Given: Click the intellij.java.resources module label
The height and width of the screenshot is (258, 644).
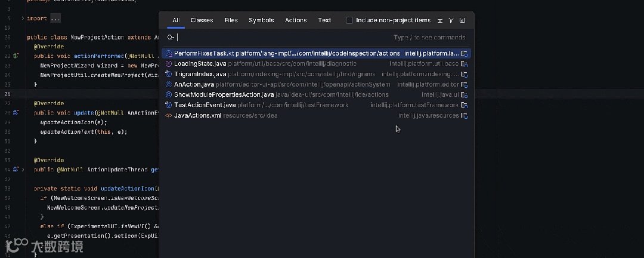Looking at the screenshot, I should point(428,116).
